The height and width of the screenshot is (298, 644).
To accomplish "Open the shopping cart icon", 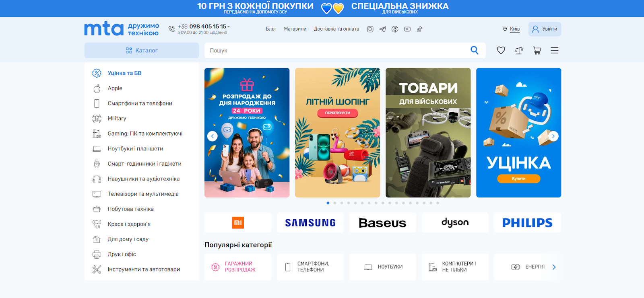I will 537,50.
